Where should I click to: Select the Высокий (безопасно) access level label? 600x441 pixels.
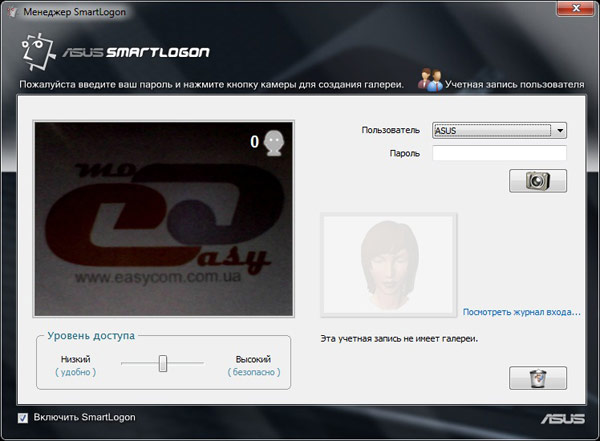252,365
